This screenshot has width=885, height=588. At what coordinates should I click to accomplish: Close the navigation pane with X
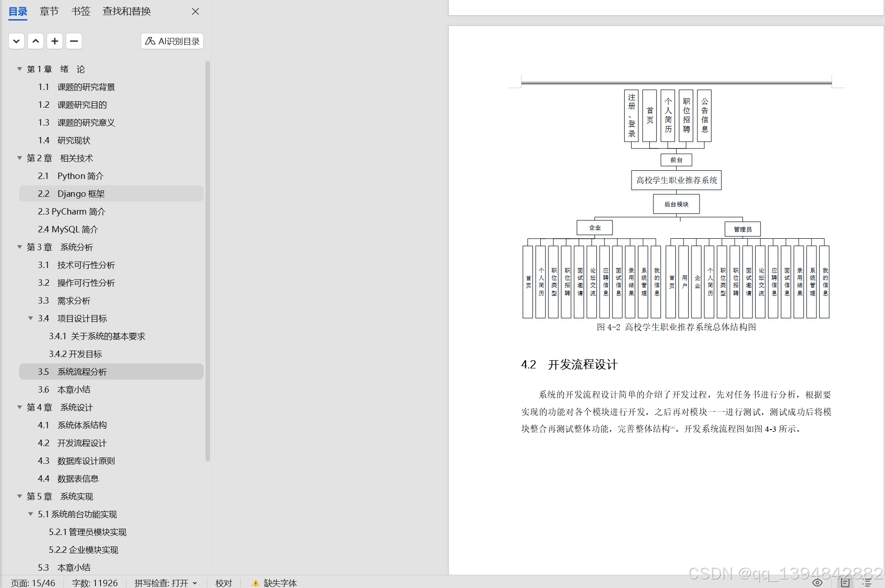[x=195, y=11]
